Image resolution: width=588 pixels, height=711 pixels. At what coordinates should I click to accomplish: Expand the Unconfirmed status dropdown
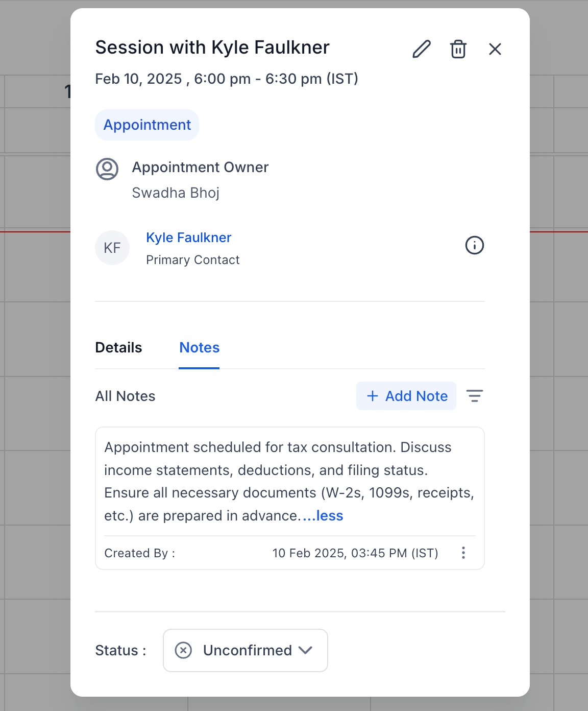tap(246, 650)
